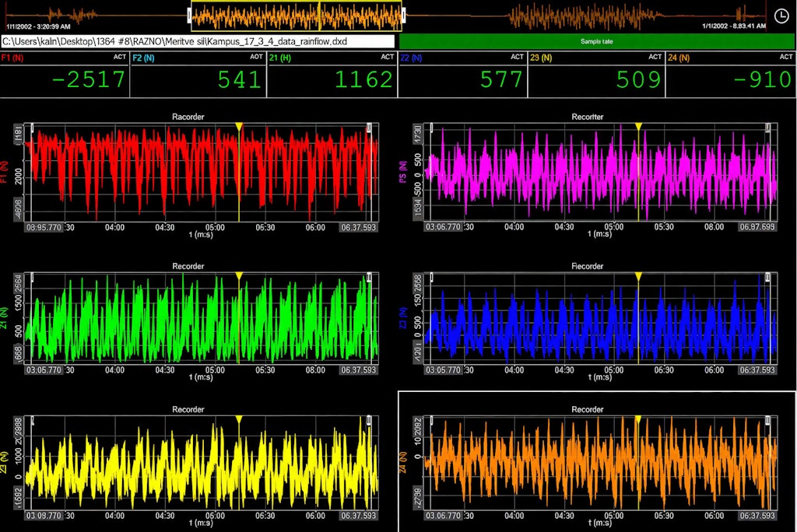The height and width of the screenshot is (532, 797).
Task: Click the green Sample rate bar
Action: 597,42
